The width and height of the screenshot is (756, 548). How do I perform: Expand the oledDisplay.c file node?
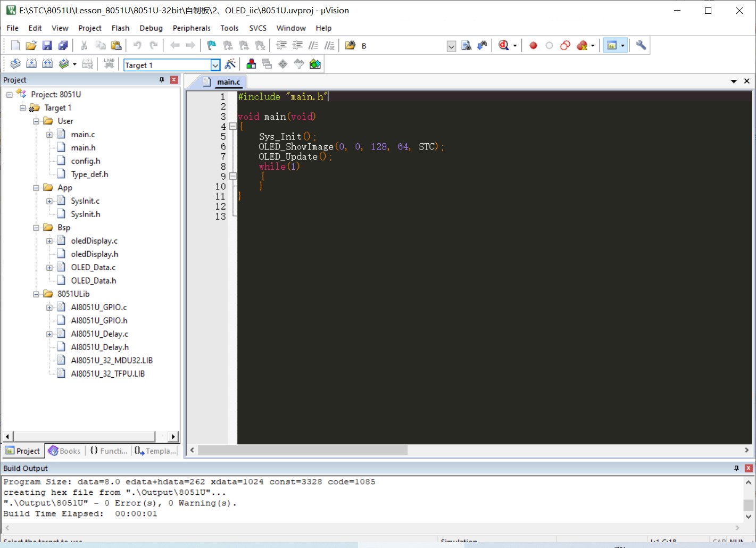(49, 241)
